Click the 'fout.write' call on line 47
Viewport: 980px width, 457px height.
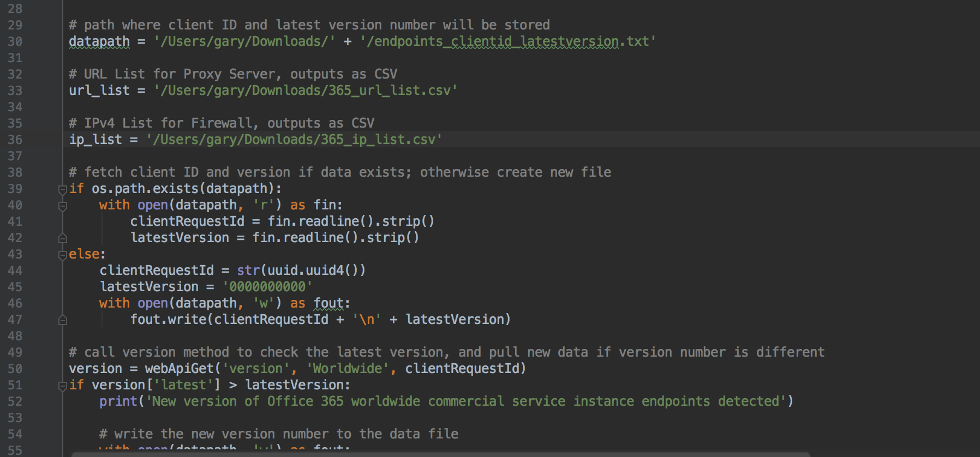point(168,320)
